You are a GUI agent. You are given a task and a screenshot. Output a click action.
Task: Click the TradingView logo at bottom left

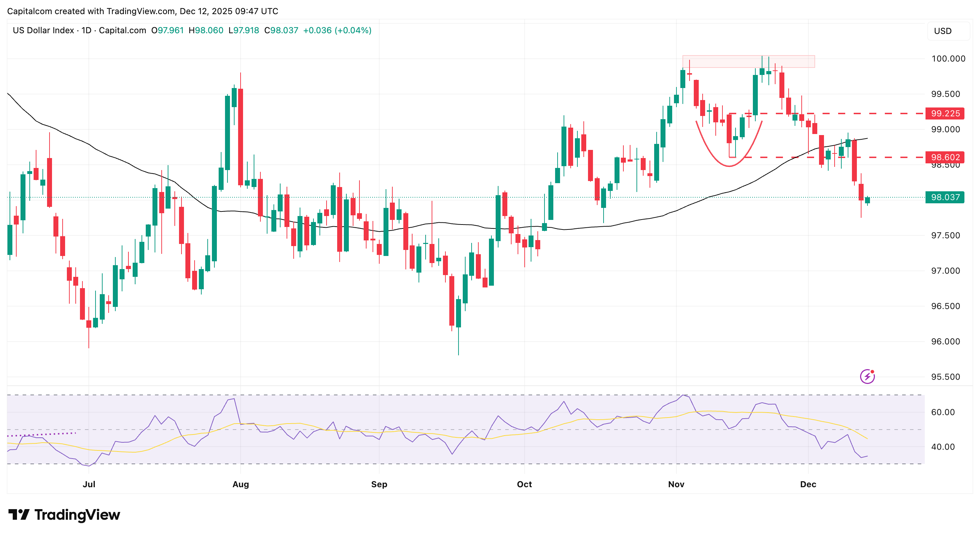[x=64, y=515]
